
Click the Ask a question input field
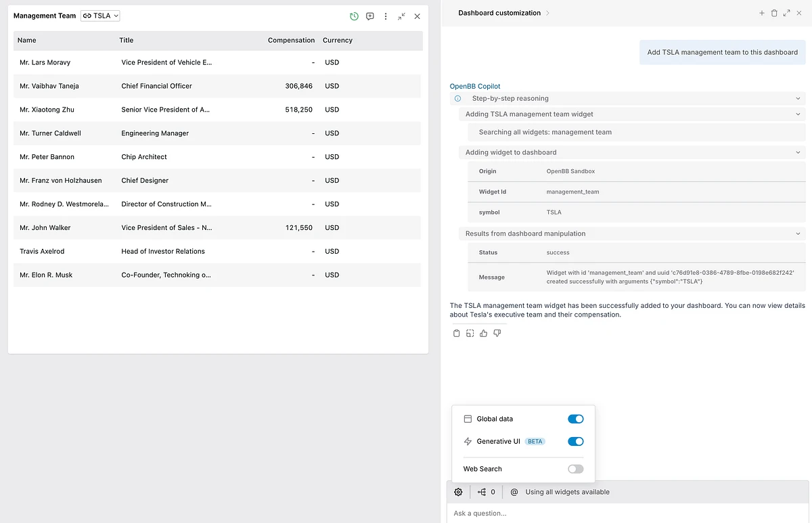click(609, 513)
